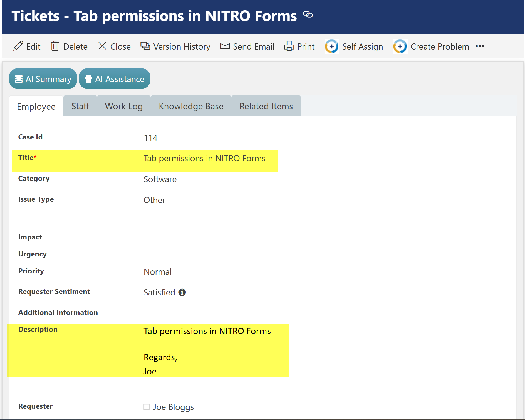The image size is (525, 420).
Task: Click the Create Problem action icon
Action: [400, 46]
